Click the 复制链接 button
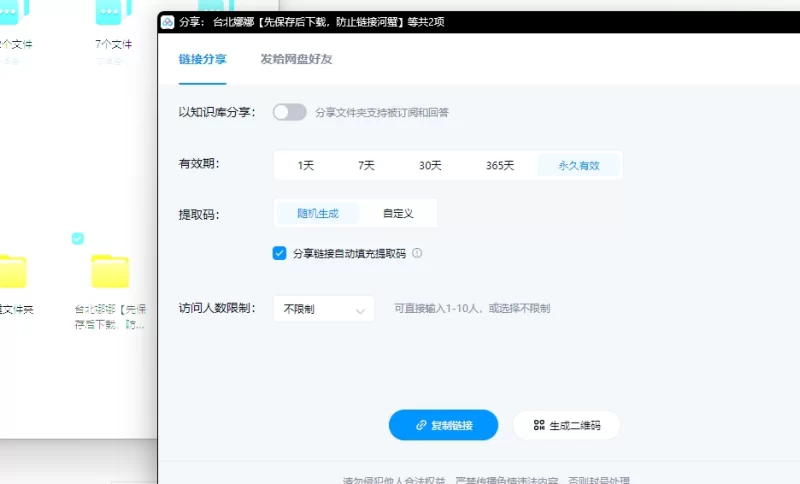Screen dimensions: 800x484 click(443, 425)
